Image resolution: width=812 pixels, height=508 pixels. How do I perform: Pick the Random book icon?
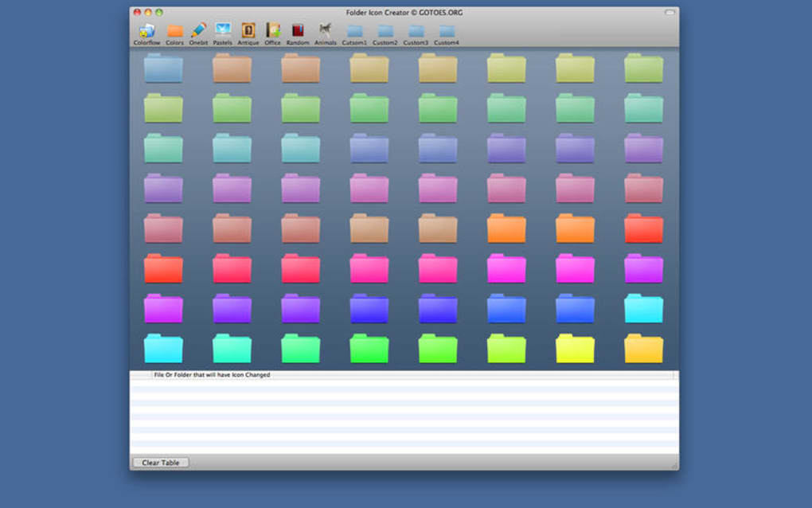(x=297, y=30)
